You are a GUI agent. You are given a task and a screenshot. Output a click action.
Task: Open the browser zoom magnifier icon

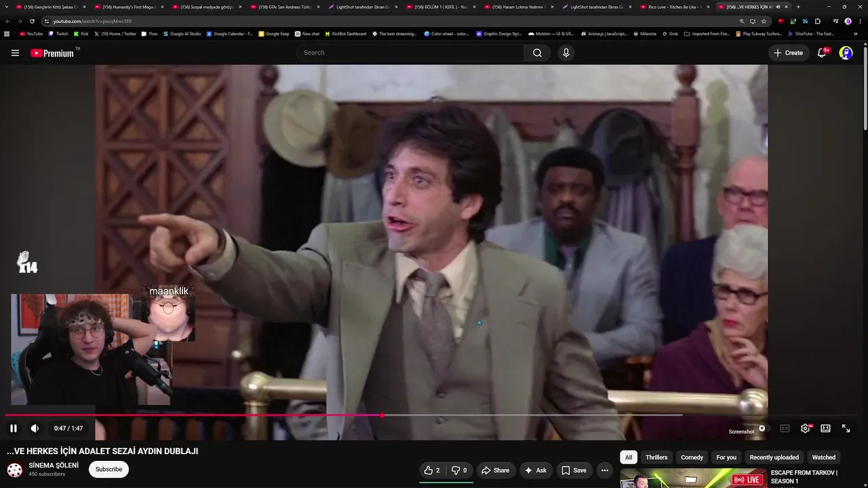tap(742, 21)
